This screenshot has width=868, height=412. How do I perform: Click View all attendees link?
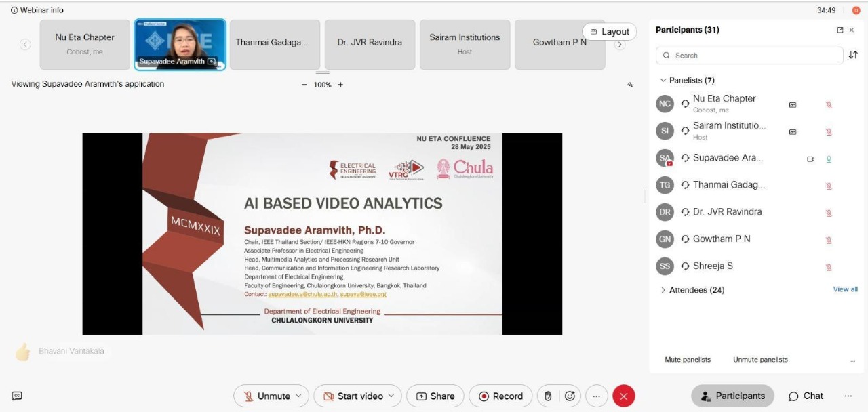tap(845, 289)
